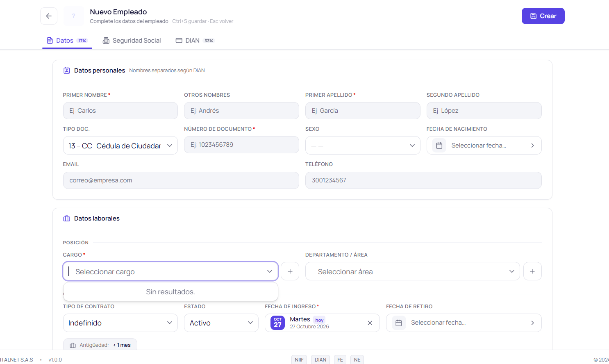Click the back arrow button
The height and width of the screenshot is (364, 609).
tap(49, 16)
